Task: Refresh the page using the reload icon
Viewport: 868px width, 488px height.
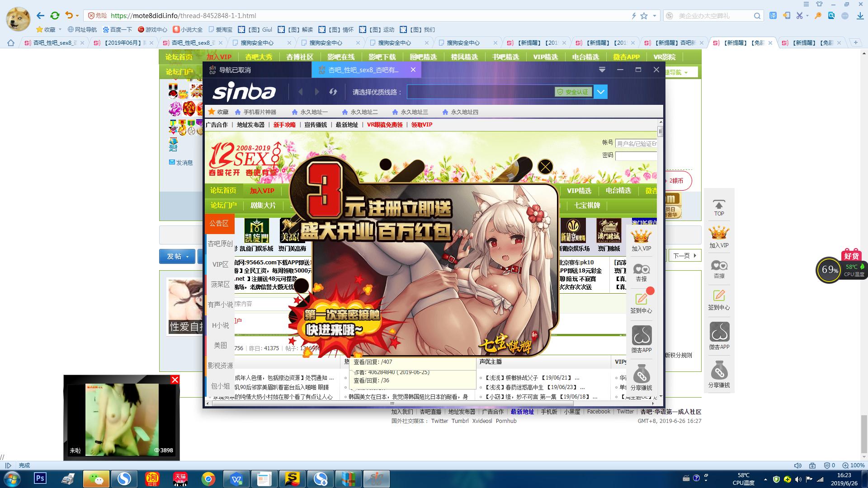Action: click(56, 15)
